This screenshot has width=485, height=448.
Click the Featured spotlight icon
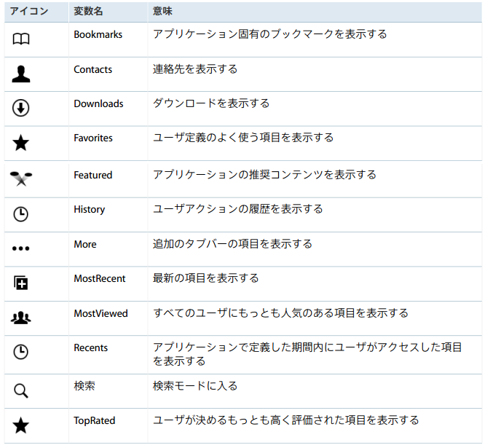(x=21, y=178)
